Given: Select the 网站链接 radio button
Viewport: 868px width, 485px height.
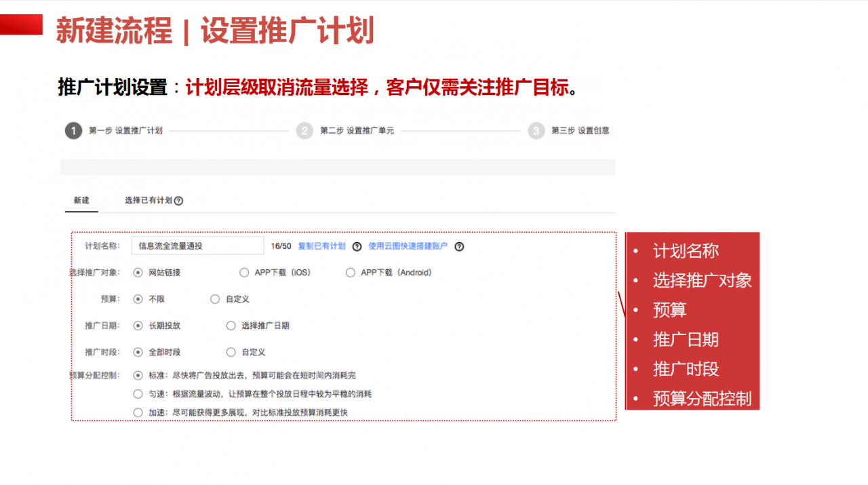Looking at the screenshot, I should point(138,273).
